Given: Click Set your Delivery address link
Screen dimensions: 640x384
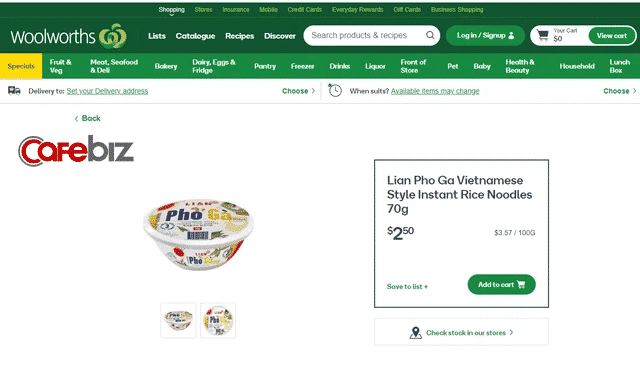Looking at the screenshot, I should 107,91.
